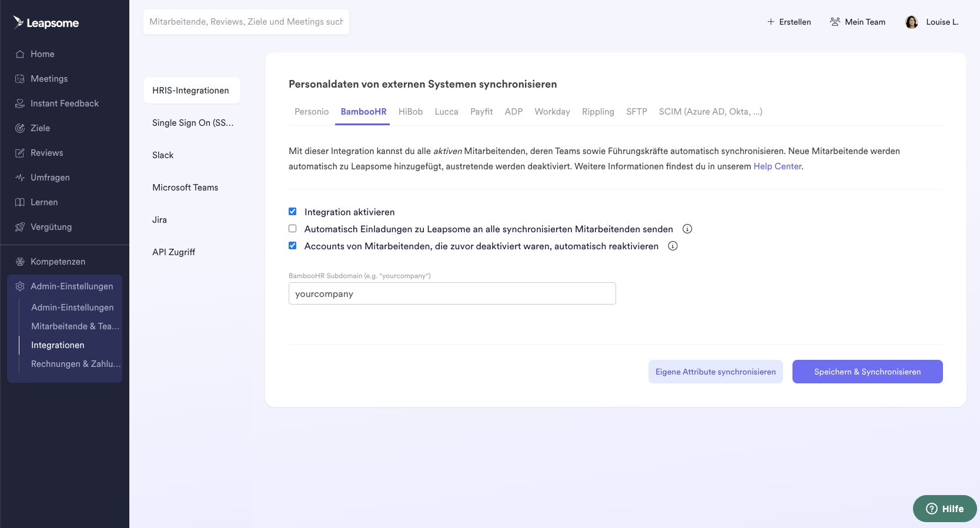The image size is (980, 528).
Task: Toggle Integration aktivieren checkbox
Action: coord(293,212)
